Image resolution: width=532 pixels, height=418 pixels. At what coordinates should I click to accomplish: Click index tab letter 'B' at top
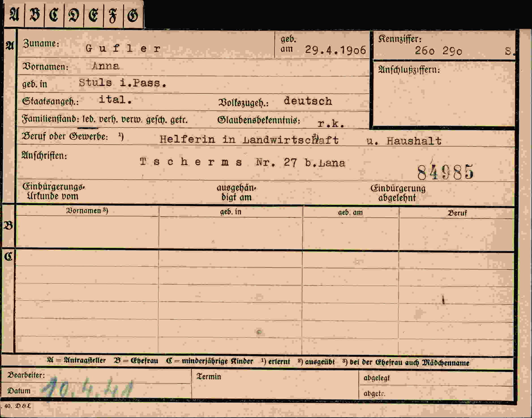pos(34,15)
